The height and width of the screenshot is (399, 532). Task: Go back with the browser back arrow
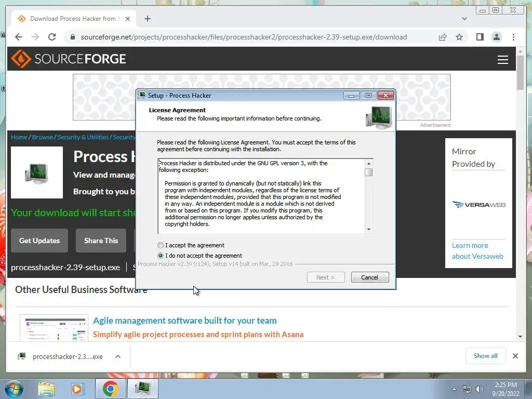19,37
